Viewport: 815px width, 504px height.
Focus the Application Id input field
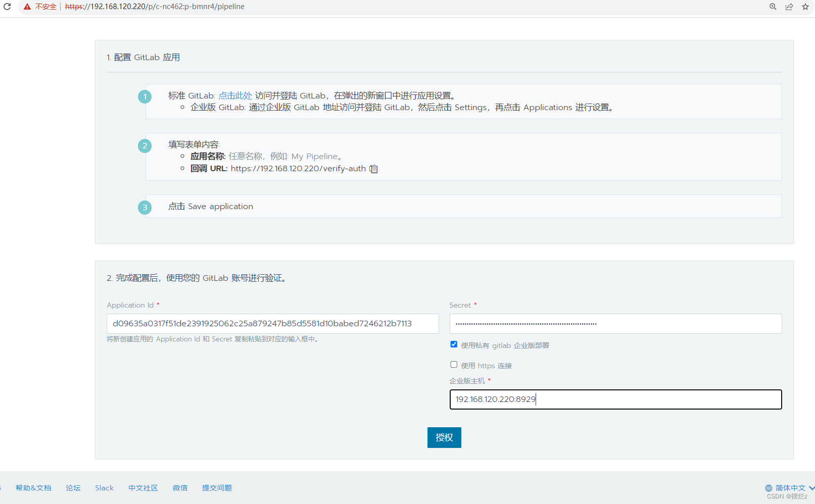pyautogui.click(x=272, y=324)
